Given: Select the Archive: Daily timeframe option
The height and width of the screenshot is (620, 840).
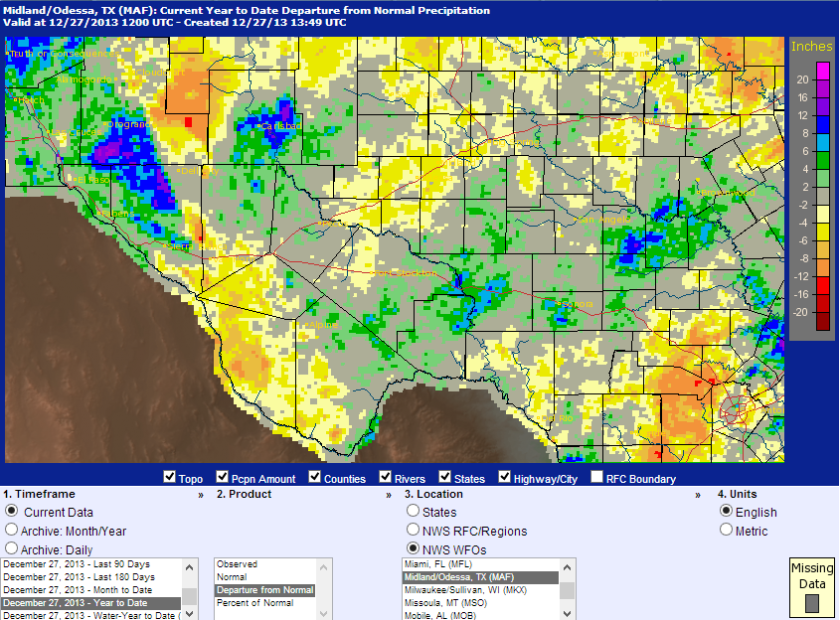Looking at the screenshot, I should coord(10,548).
